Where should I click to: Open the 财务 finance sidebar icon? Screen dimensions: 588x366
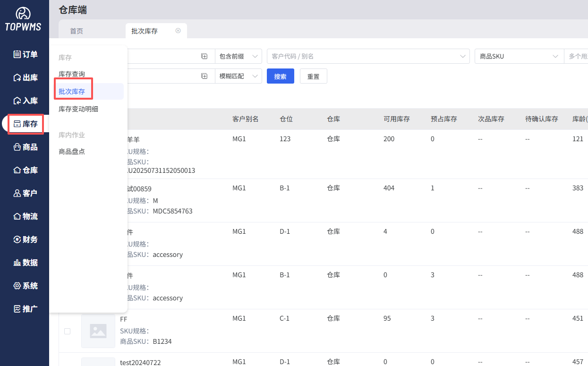coord(17,239)
